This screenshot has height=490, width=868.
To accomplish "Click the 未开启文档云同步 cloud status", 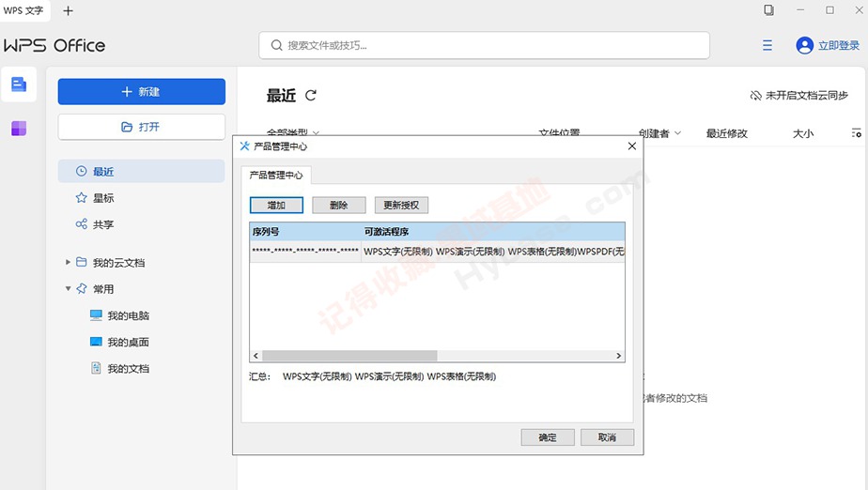I will (798, 95).
